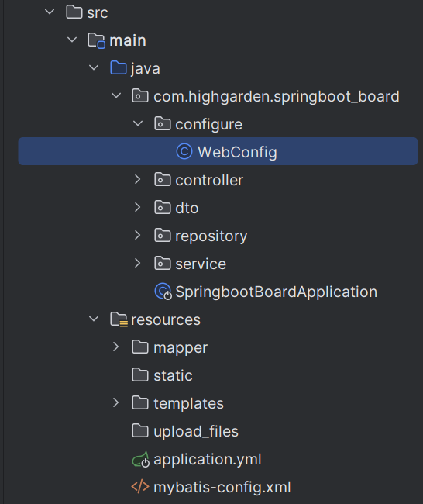
Task: Expand the mapper folder
Action: [115, 347]
